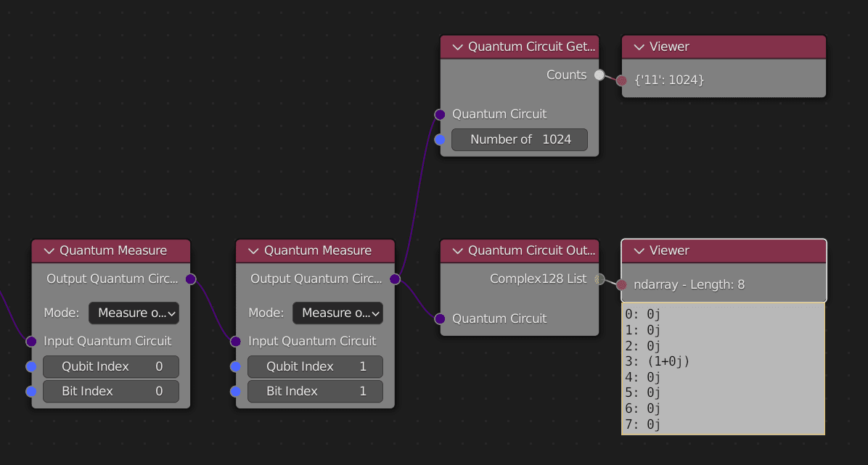Screen dimensions: 868x465
Task: Collapse Quantum Measure node with Qubit Index 0
Action: click(49, 251)
